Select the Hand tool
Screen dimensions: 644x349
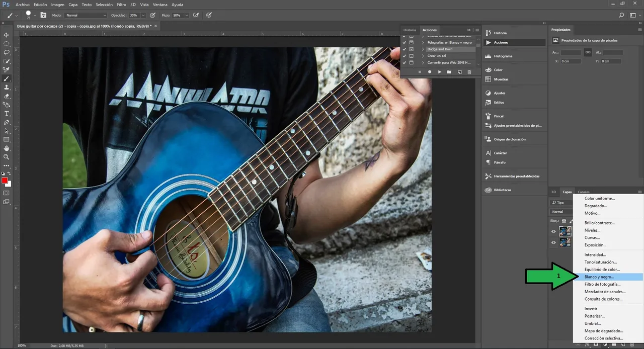[x=7, y=148]
